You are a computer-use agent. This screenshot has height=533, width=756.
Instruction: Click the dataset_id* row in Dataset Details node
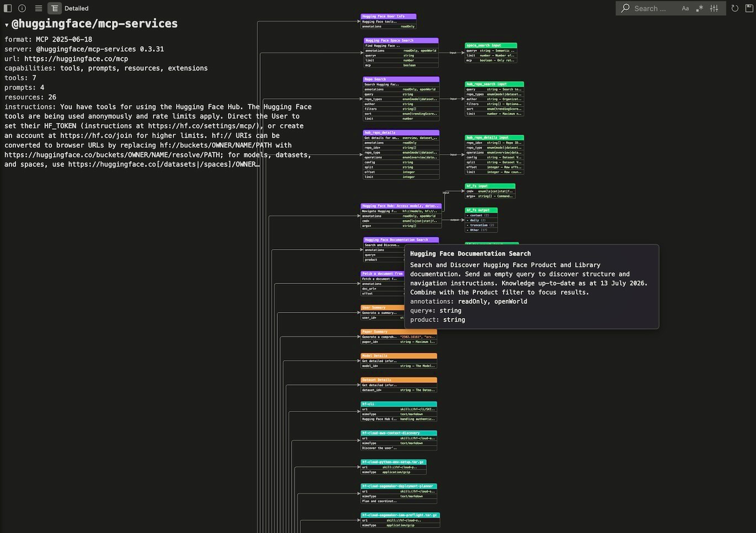click(399, 390)
